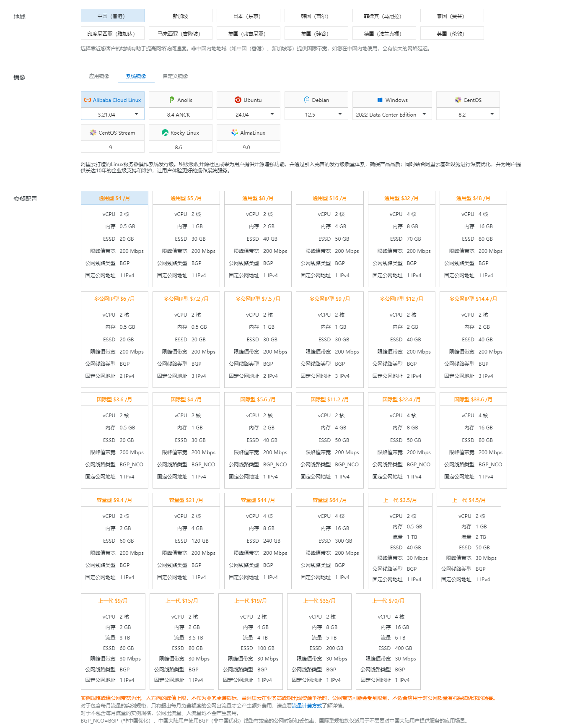Choose the Windows logo image

380,100
